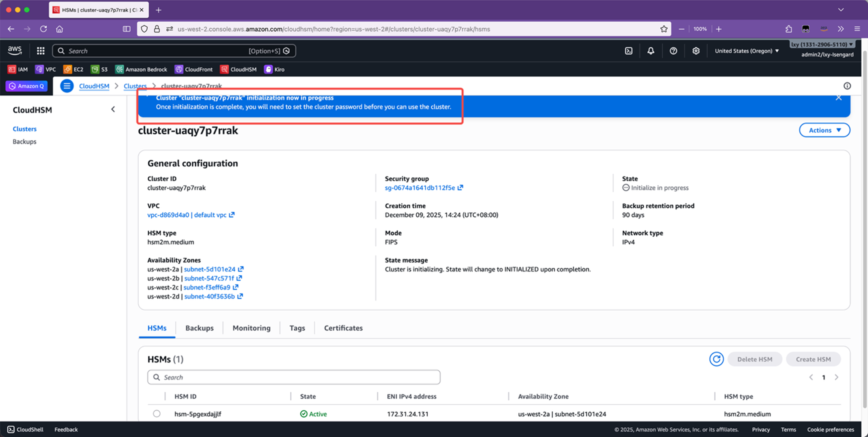Switch to the Certificates tab
This screenshot has height=437, width=868.
coord(343,328)
